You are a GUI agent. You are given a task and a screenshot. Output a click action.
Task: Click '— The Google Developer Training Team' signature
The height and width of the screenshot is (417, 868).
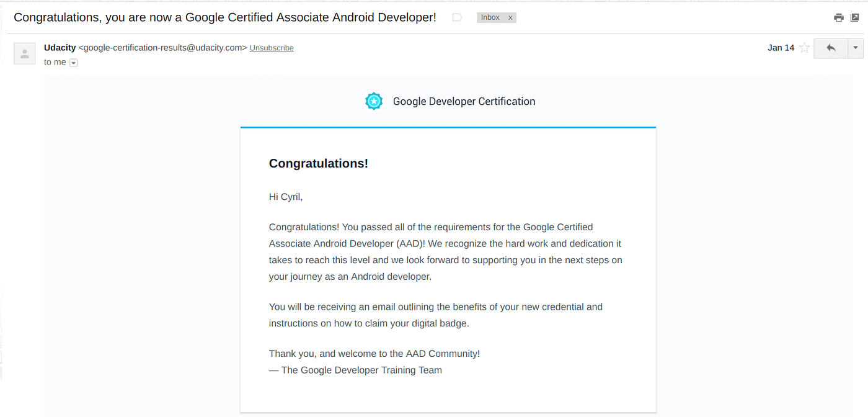click(x=355, y=370)
